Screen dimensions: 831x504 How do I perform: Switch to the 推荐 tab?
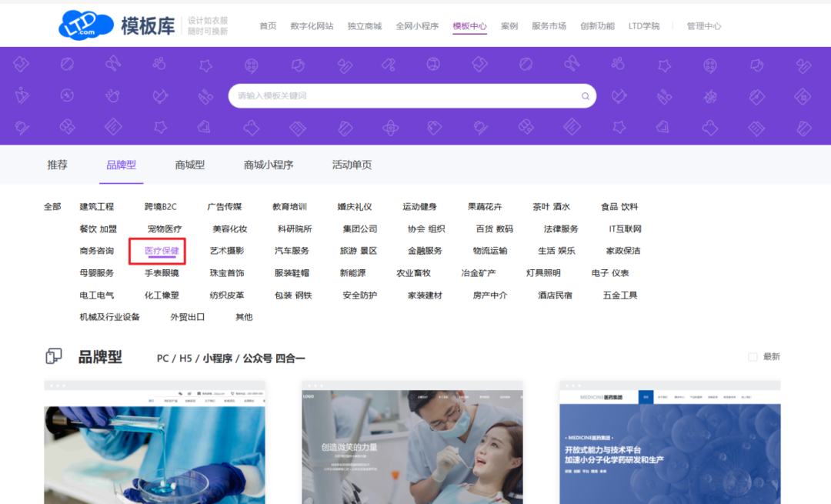57,165
